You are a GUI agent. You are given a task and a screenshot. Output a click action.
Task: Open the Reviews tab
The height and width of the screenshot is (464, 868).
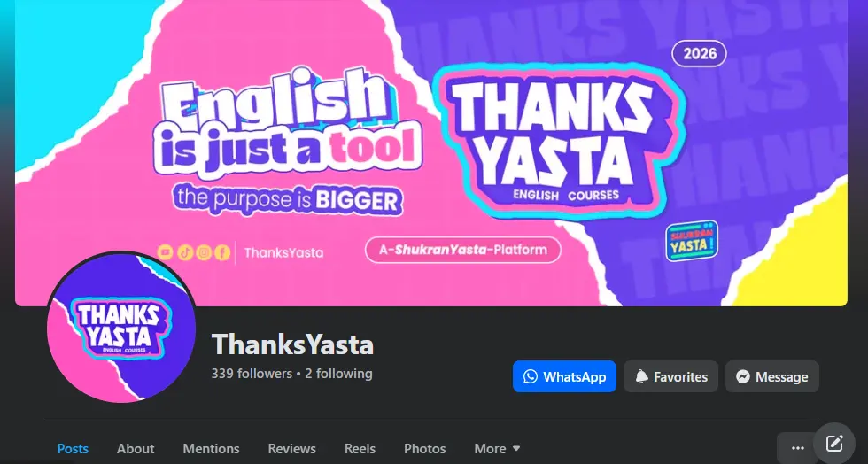pos(291,448)
